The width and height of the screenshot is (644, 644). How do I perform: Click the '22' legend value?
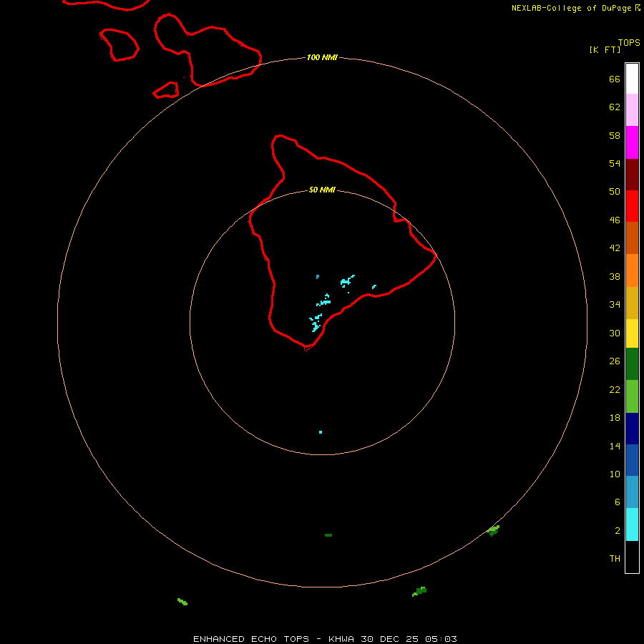[615, 389]
